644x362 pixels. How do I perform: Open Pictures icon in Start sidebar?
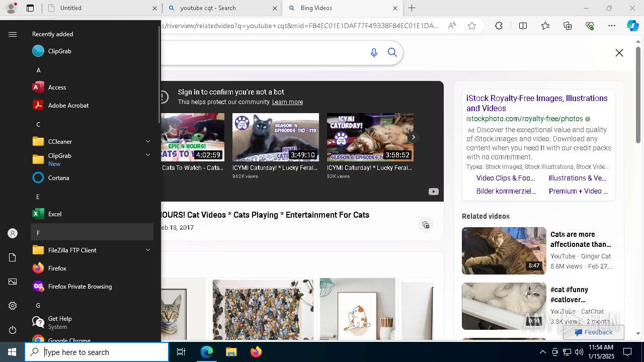(x=13, y=282)
